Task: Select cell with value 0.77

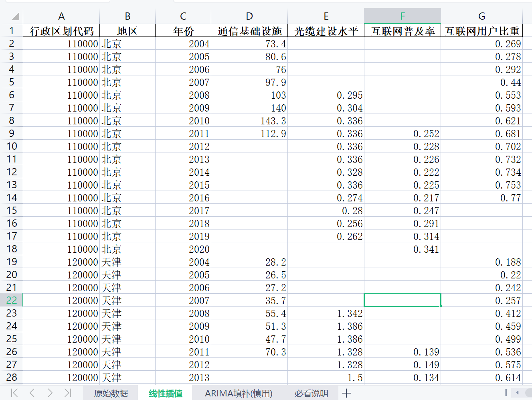Action: click(481, 197)
